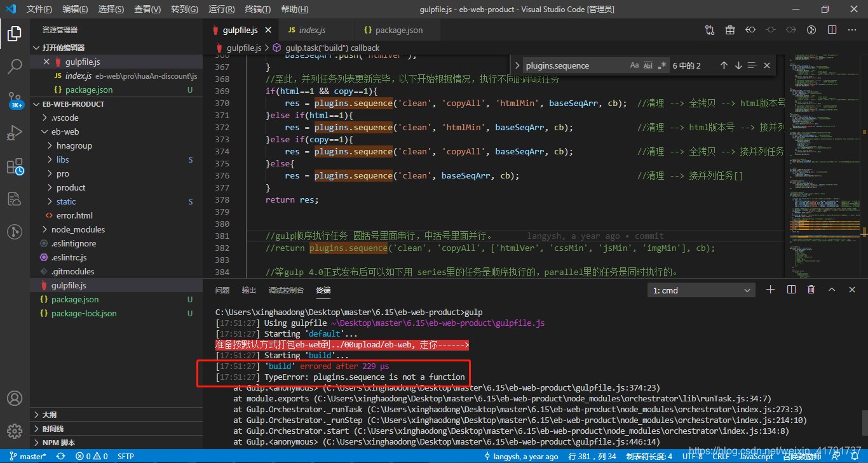This screenshot has height=463, width=868.
Task: Expand the Timeline section in sidebar
Action: coord(116,429)
